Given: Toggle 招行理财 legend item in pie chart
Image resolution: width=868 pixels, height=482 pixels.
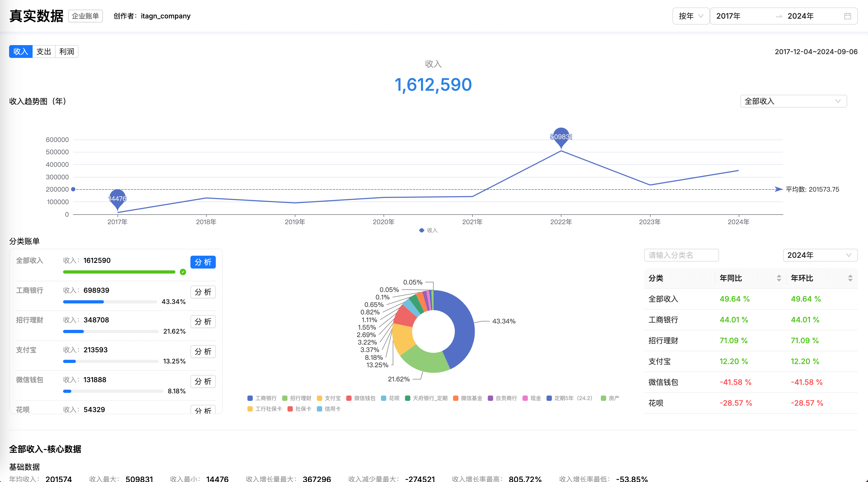Looking at the screenshot, I should tap(296, 398).
